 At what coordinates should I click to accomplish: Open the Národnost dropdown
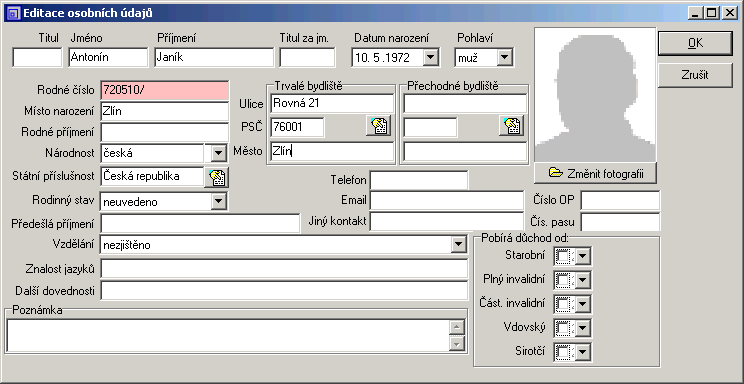coord(218,153)
